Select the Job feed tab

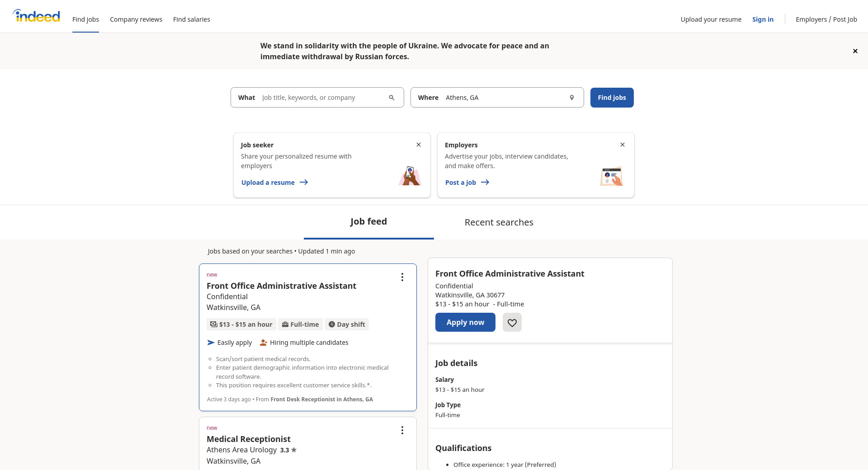pos(368,221)
